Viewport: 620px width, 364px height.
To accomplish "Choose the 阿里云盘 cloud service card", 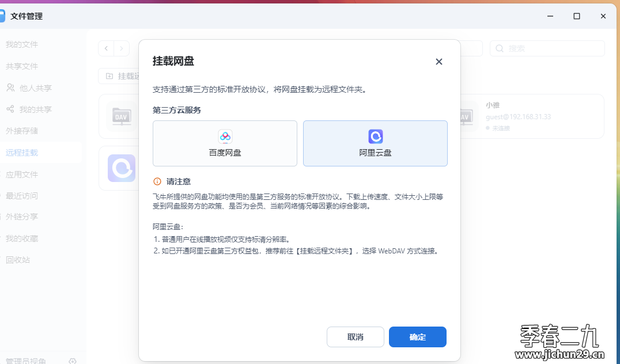I will click(x=375, y=143).
